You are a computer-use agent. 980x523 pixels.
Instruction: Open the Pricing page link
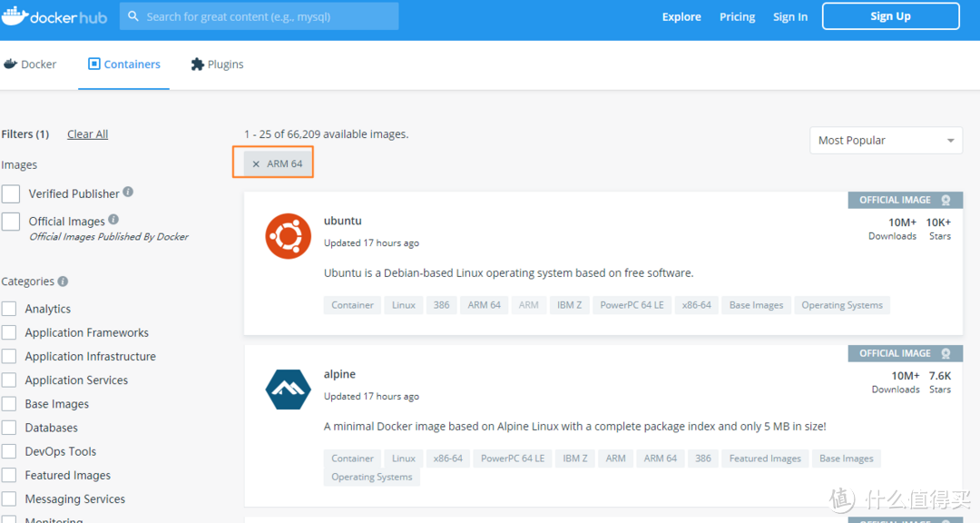point(737,17)
